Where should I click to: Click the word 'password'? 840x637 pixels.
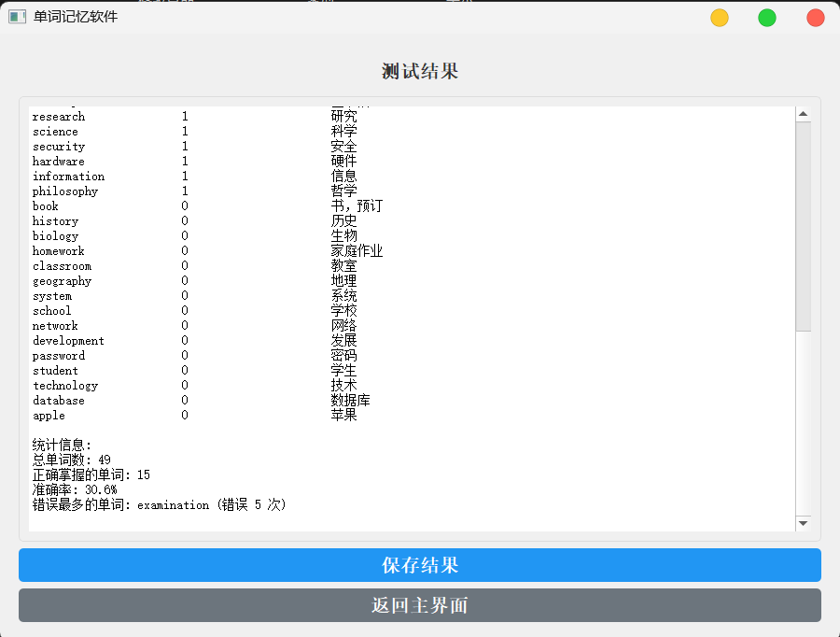pos(59,356)
